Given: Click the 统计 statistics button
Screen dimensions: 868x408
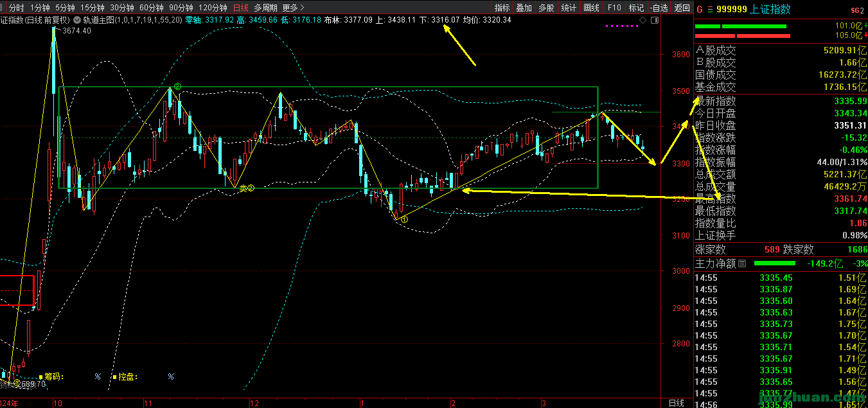Looking at the screenshot, I should [569, 8].
